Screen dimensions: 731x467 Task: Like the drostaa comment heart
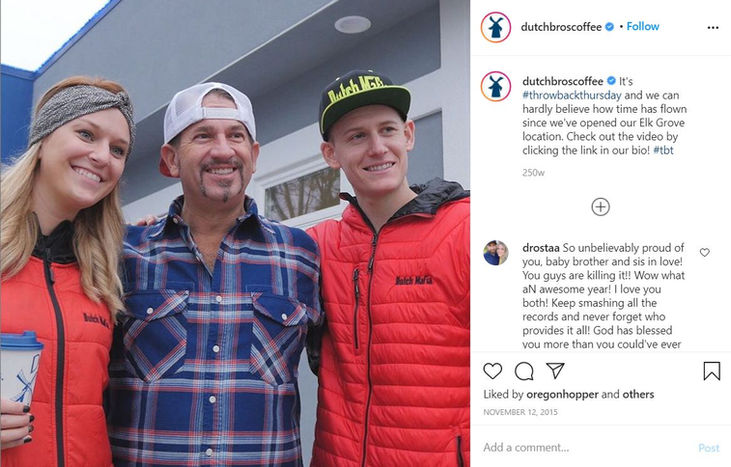pos(704,252)
